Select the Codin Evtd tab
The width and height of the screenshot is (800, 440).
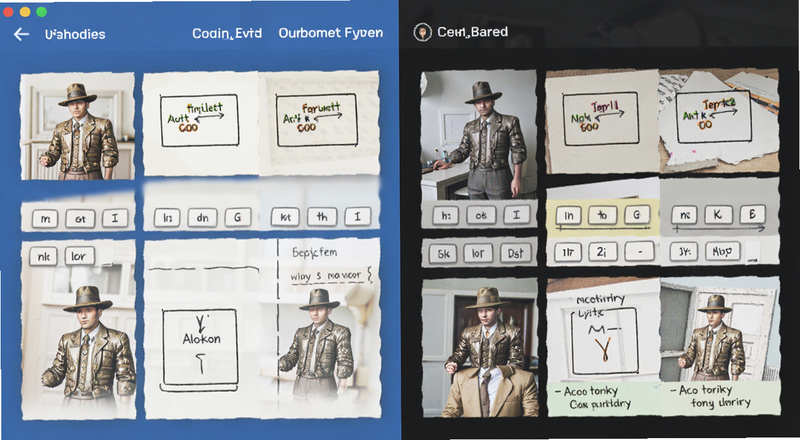pyautogui.click(x=227, y=34)
